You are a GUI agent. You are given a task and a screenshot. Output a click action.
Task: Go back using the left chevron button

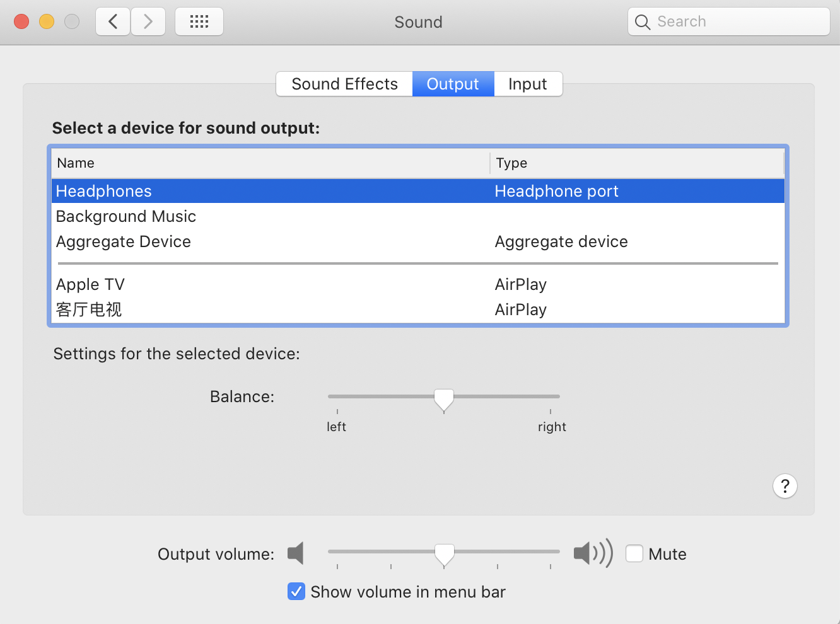coord(113,22)
